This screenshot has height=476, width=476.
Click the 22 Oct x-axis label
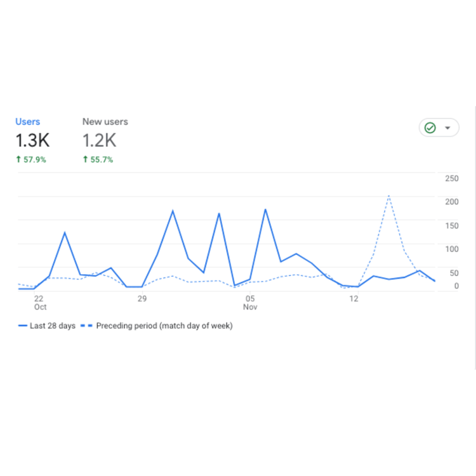(39, 303)
